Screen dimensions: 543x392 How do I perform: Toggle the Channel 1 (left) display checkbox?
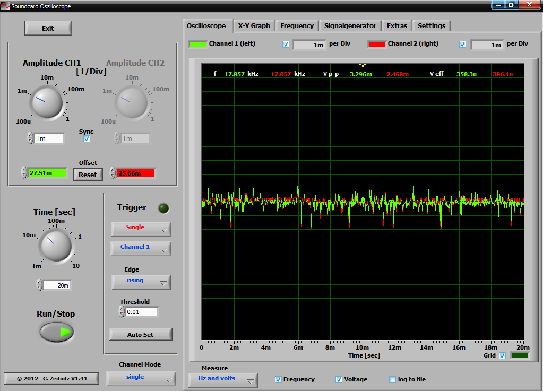click(x=286, y=44)
